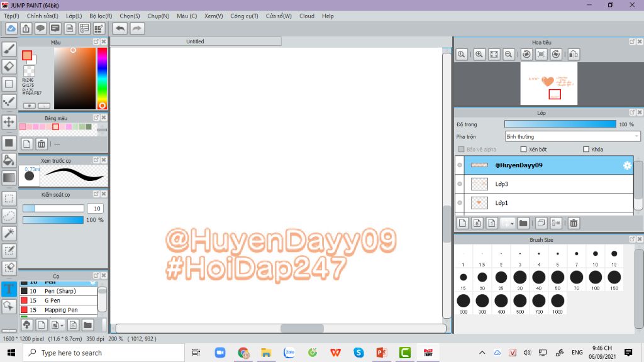Open Skype from the taskbar
Image resolution: width=644 pixels, height=362 pixels.
(358, 353)
